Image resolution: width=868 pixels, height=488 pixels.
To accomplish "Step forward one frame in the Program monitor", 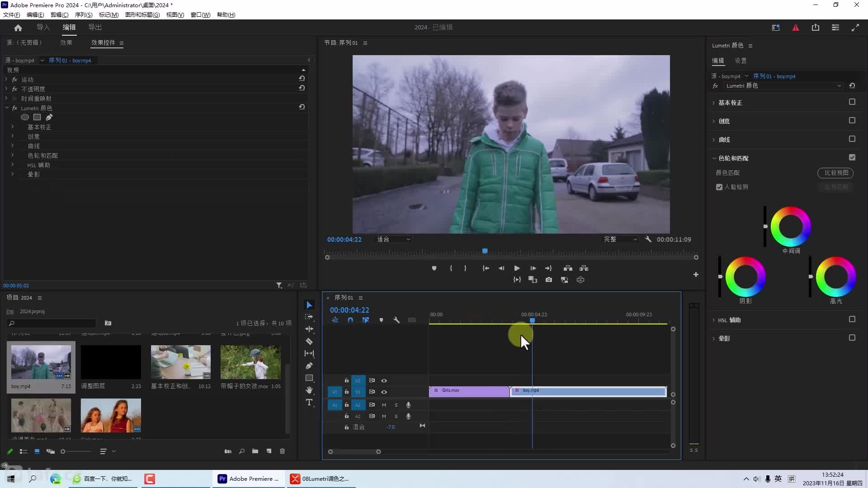I will point(533,268).
